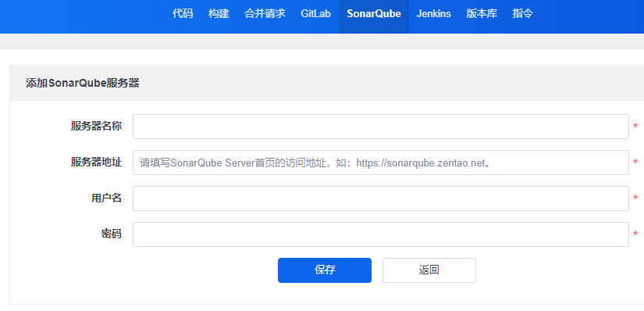Click the 返回 button

429,270
